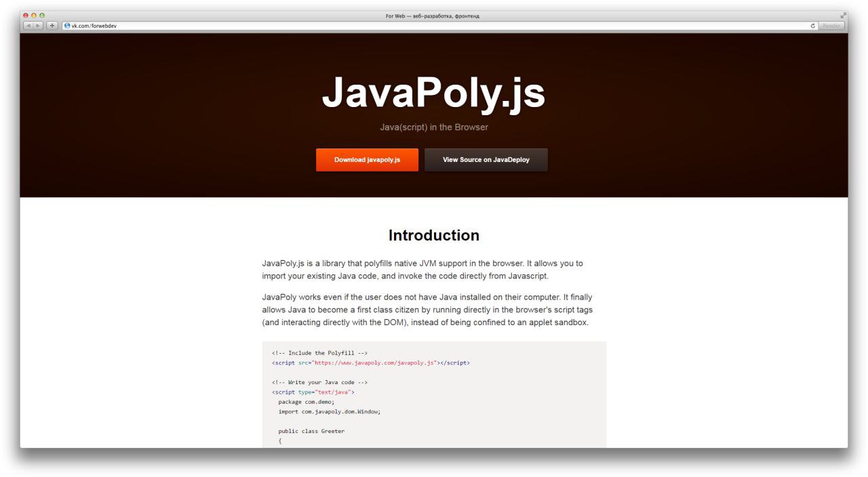Click the 'Java(script) in the Browser' subtitle
This screenshot has height=477, width=868.
click(x=434, y=127)
